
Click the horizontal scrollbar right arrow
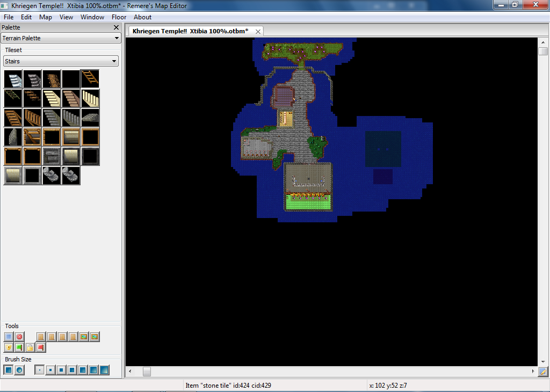[533, 371]
